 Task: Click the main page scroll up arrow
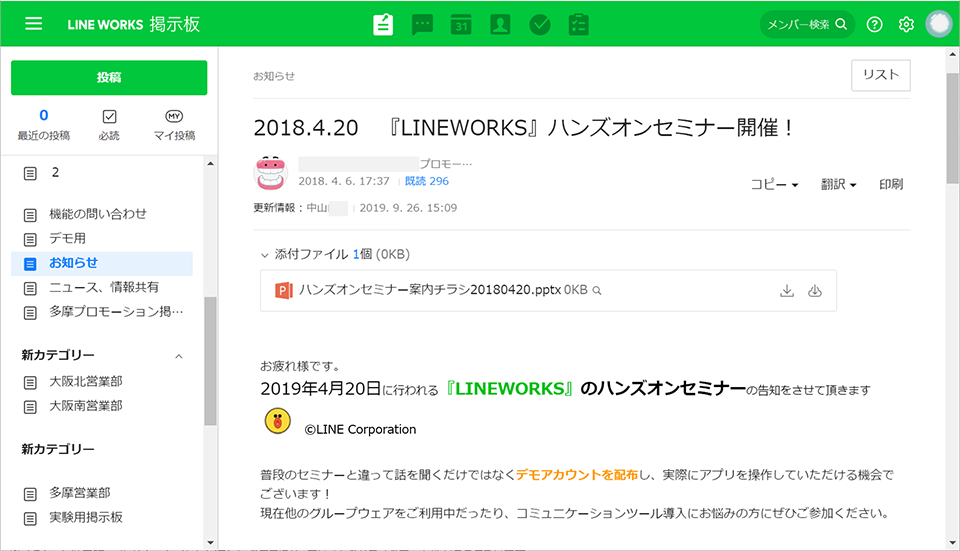[x=953, y=54]
